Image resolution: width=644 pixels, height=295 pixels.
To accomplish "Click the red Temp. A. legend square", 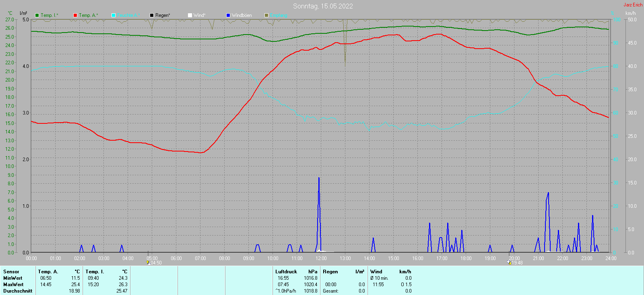I will (75, 15).
